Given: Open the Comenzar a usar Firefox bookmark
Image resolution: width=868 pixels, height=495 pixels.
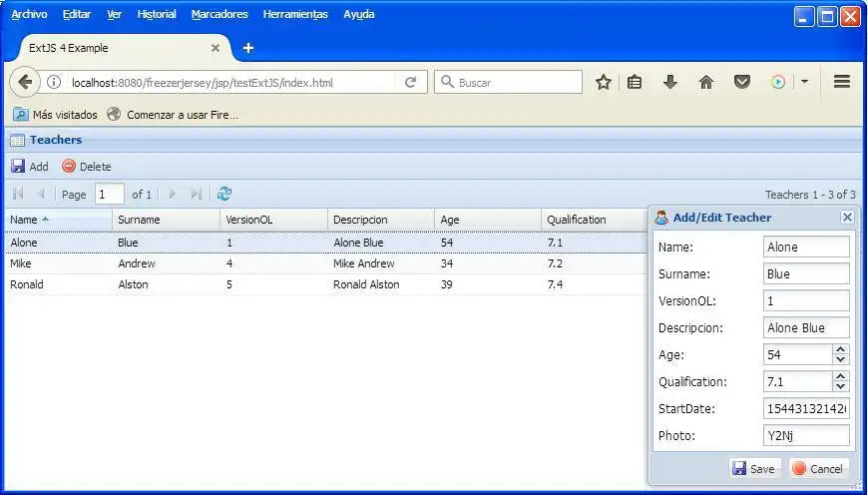Looking at the screenshot, I should [x=173, y=115].
